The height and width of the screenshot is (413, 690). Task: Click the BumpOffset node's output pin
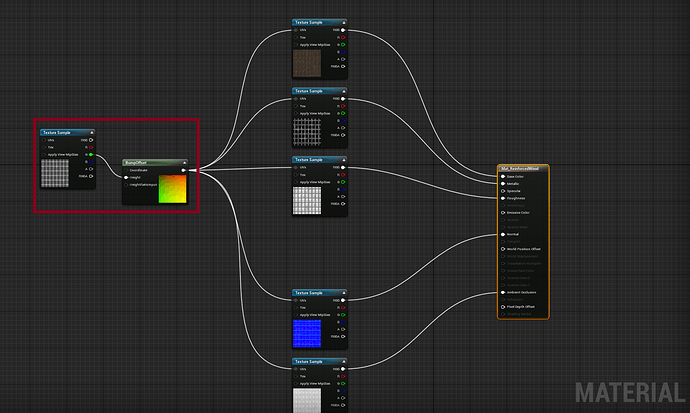pos(183,170)
